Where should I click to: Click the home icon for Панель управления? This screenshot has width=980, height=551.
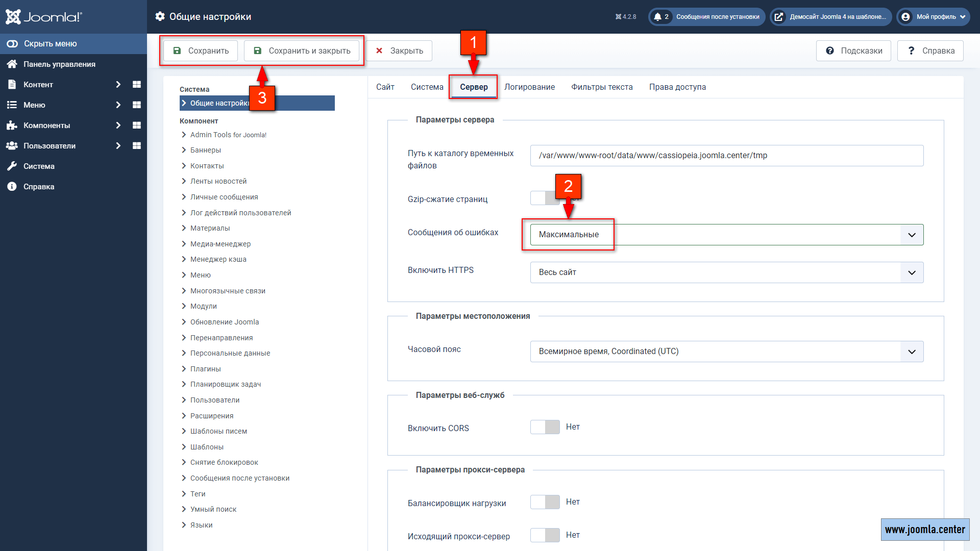(x=12, y=64)
